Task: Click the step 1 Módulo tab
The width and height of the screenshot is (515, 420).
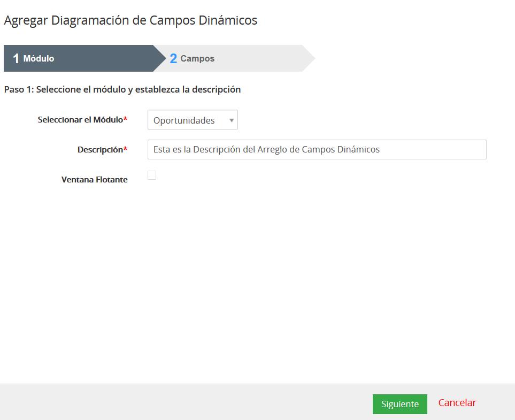Action: [80, 58]
